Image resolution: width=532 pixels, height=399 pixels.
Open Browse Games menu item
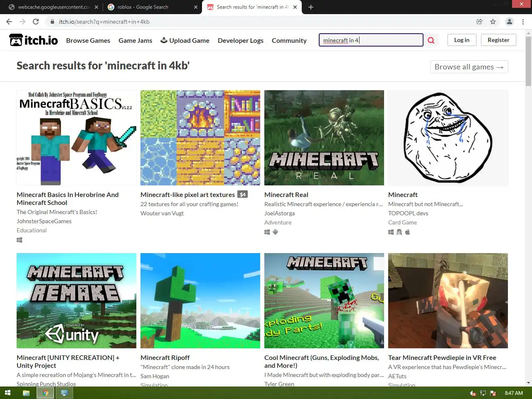(88, 40)
